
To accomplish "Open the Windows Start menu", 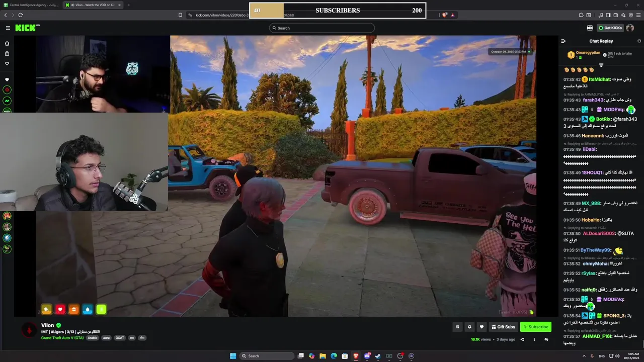I will [x=233, y=356].
